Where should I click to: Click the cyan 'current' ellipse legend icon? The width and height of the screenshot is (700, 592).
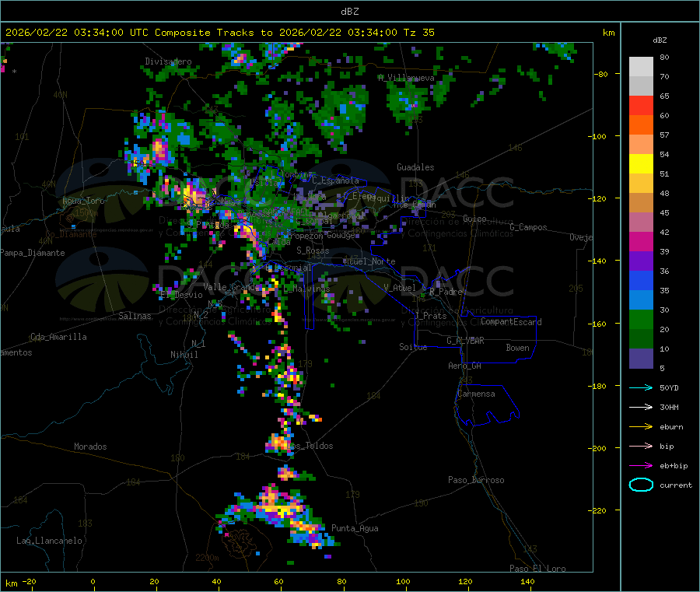[x=641, y=485]
